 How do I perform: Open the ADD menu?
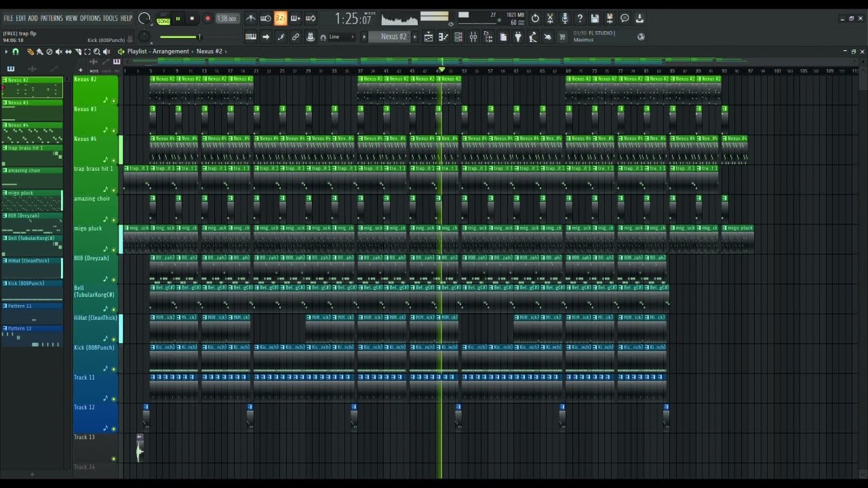tap(33, 18)
